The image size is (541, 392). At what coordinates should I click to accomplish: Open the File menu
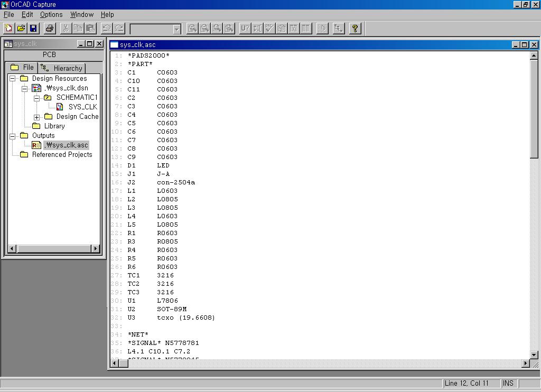click(8, 14)
